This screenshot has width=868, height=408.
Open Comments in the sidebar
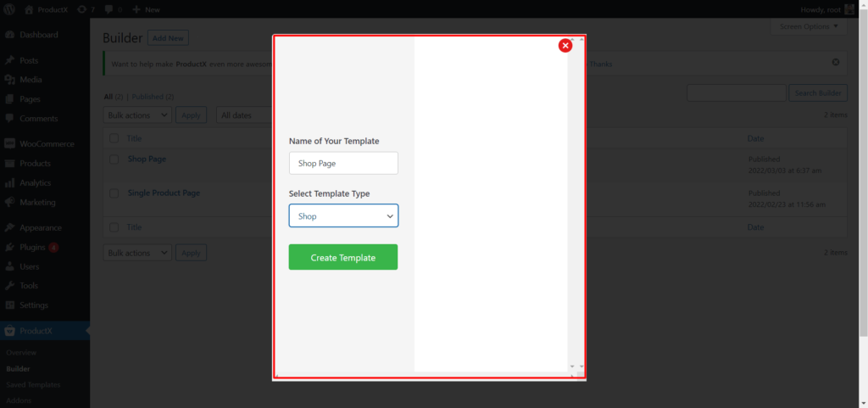[39, 119]
